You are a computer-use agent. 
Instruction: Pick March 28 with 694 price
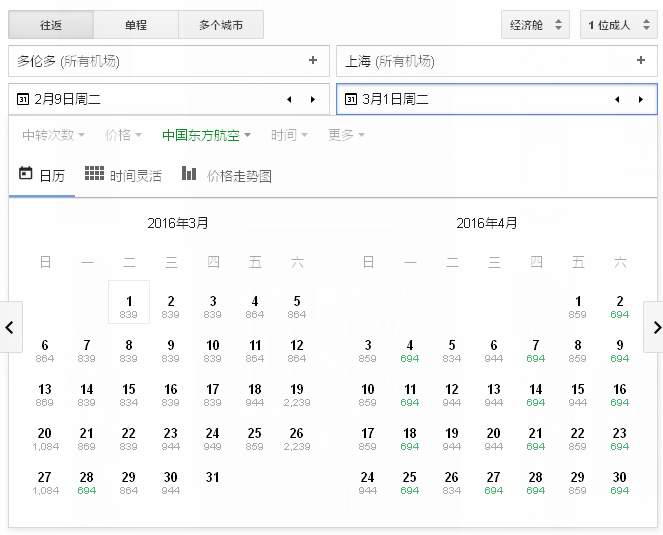pyautogui.click(x=87, y=482)
